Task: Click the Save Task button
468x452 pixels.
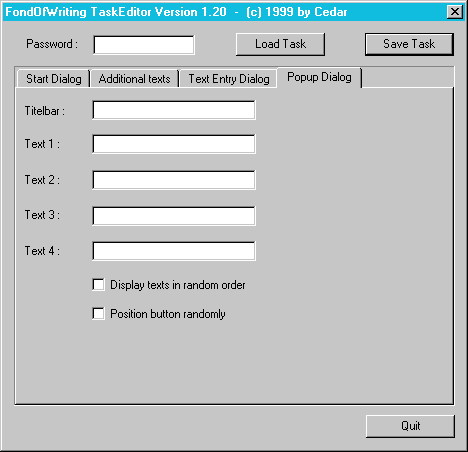Action: pos(409,44)
